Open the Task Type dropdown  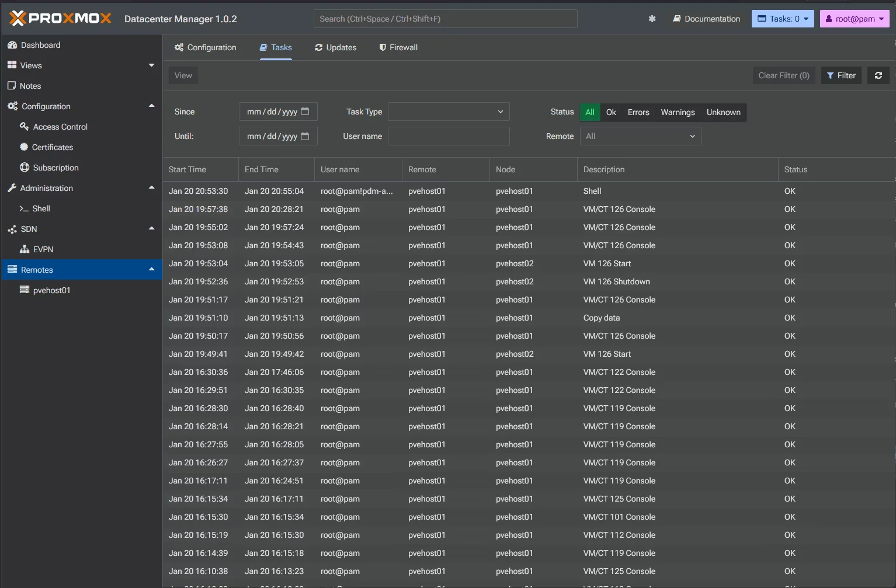click(x=449, y=112)
